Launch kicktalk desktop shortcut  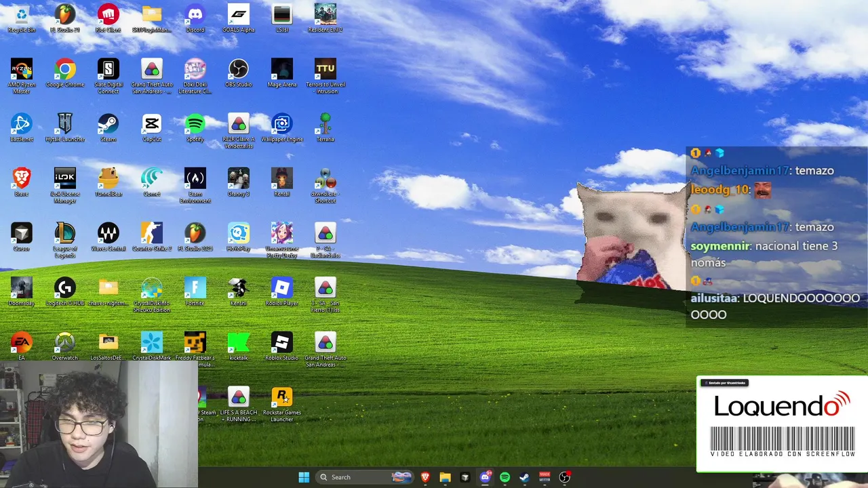point(239,347)
